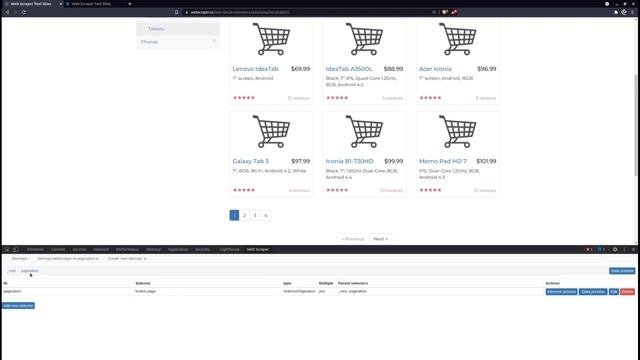Image resolution: width=640 pixels, height=360 pixels.
Task: Click the Galaxy Tab 3 cart image
Action: coord(271,131)
